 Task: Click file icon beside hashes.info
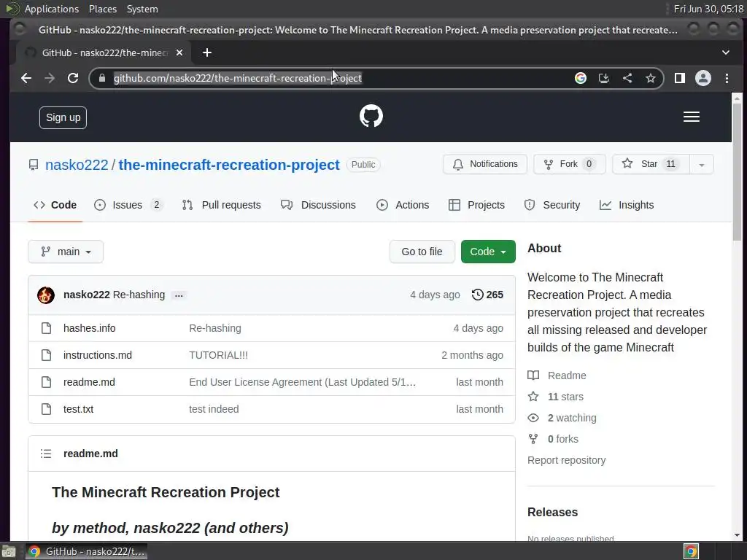pos(46,328)
